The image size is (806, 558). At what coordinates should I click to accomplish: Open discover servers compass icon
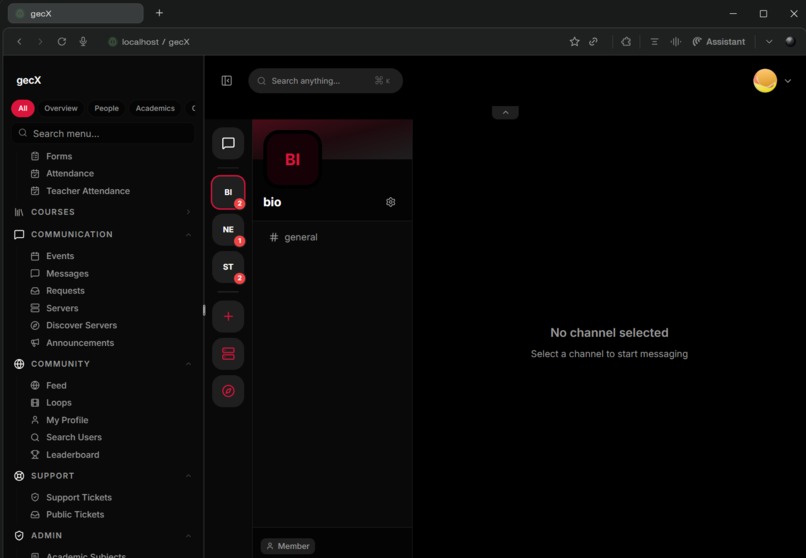[x=228, y=391]
